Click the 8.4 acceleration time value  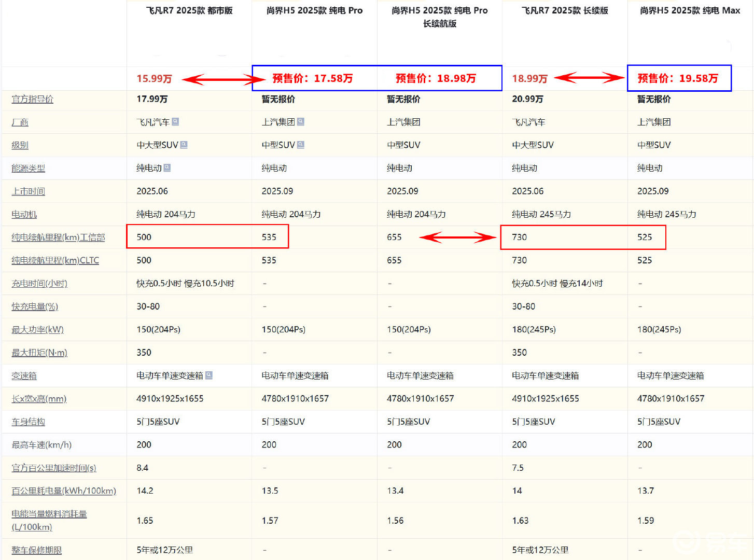click(142, 468)
